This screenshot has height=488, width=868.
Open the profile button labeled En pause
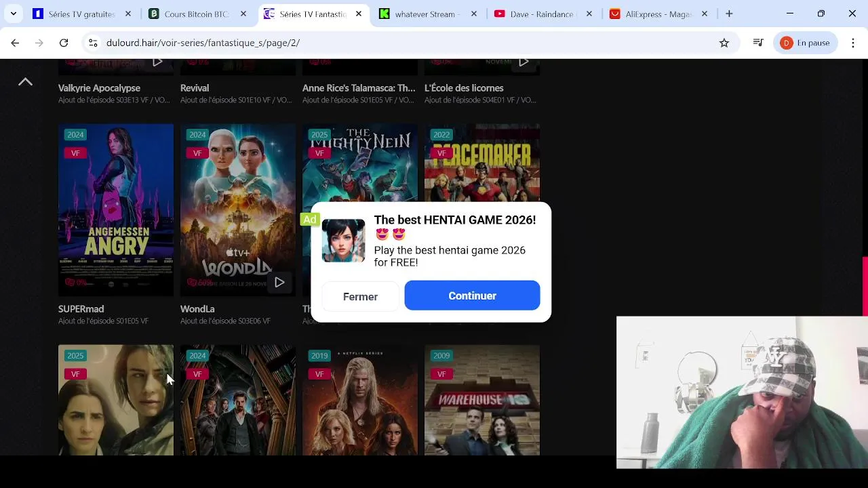(806, 43)
